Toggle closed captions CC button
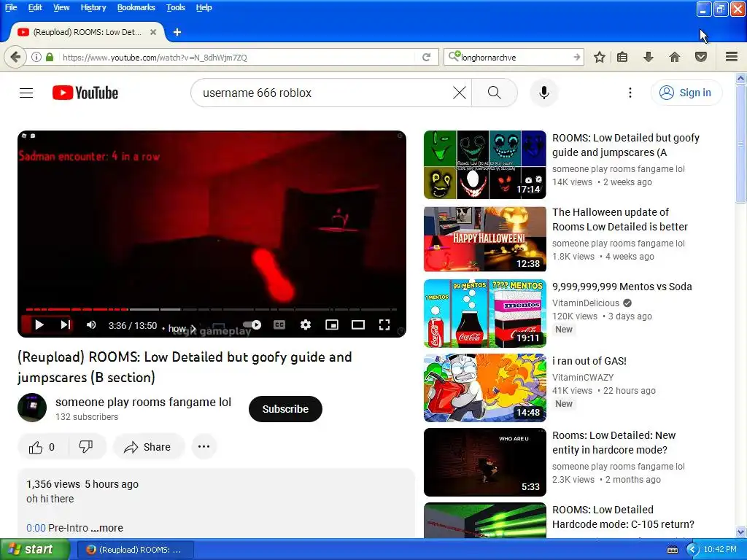 279,324
